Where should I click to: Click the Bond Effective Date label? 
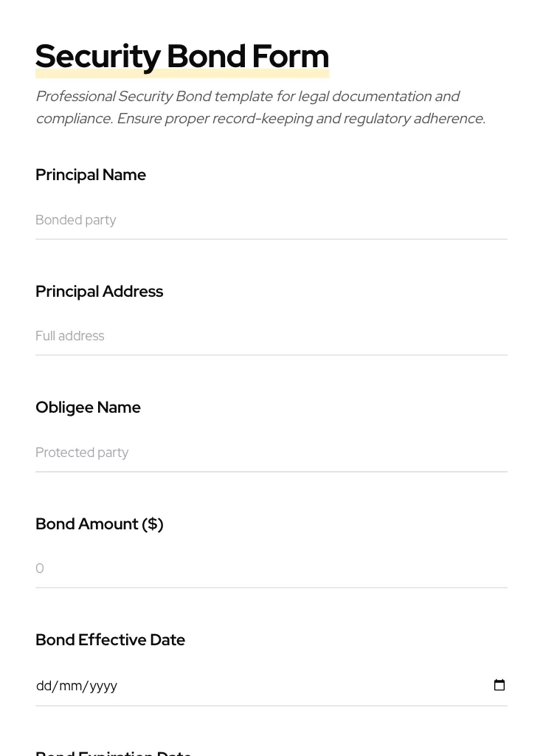(110, 640)
